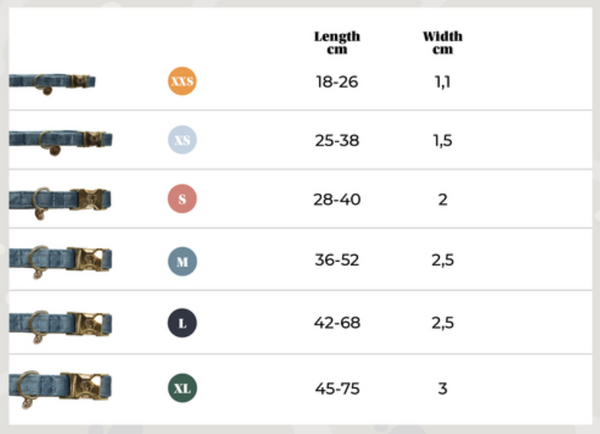Click the width value 3 for XL

pos(442,388)
